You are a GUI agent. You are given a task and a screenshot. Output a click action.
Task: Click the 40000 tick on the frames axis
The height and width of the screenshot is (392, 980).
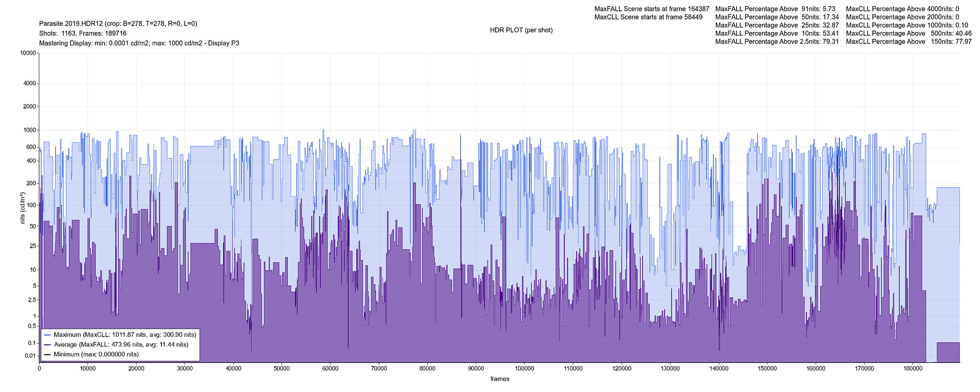(233, 369)
